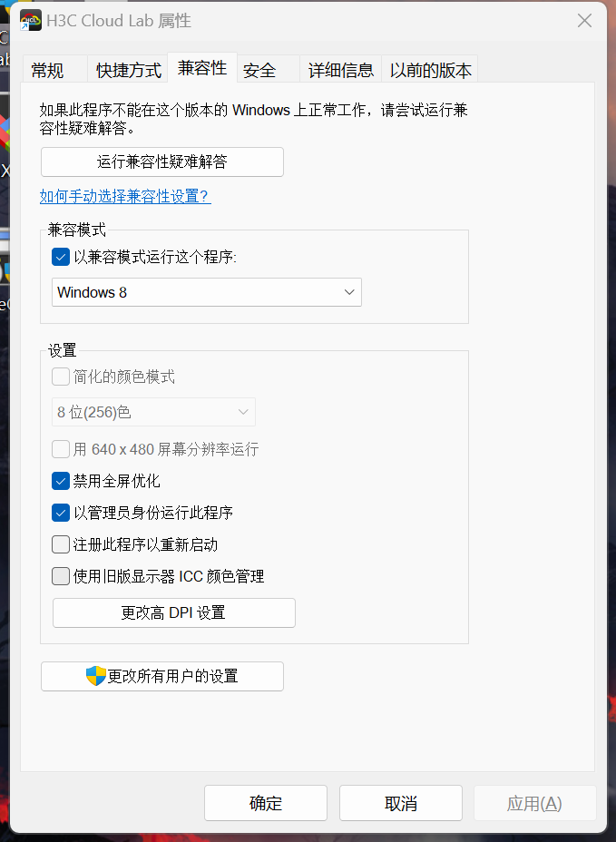Viewport: 616px width, 842px height.
Task: Uncheck 禁用全屏优化 checkbox
Action: click(x=61, y=481)
